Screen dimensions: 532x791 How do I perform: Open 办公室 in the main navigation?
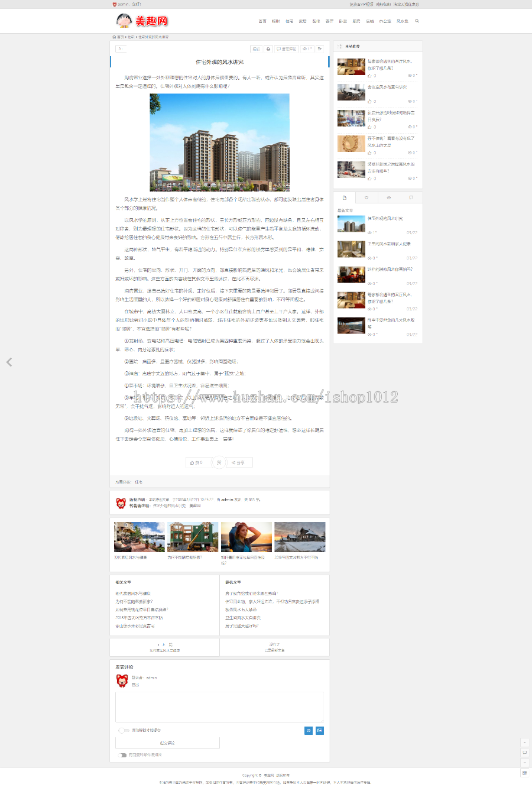click(385, 21)
